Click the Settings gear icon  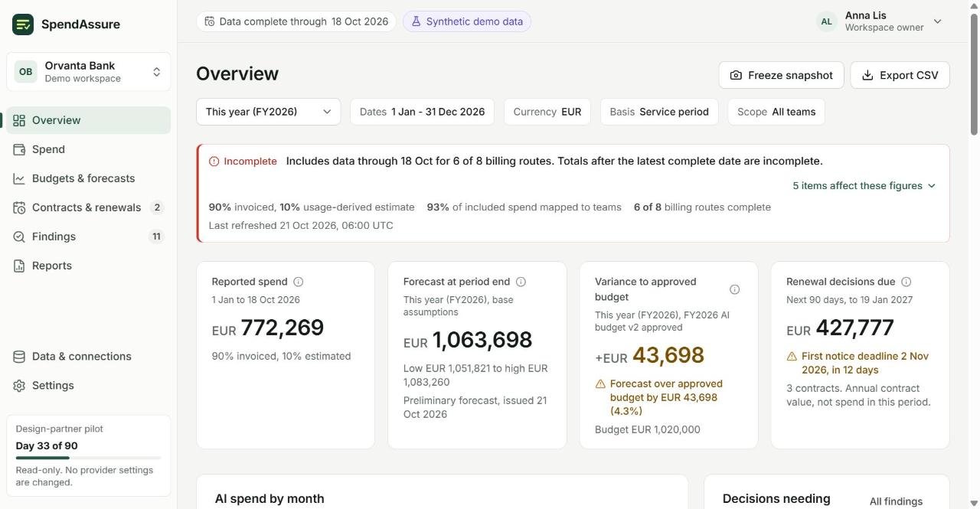[x=19, y=386]
